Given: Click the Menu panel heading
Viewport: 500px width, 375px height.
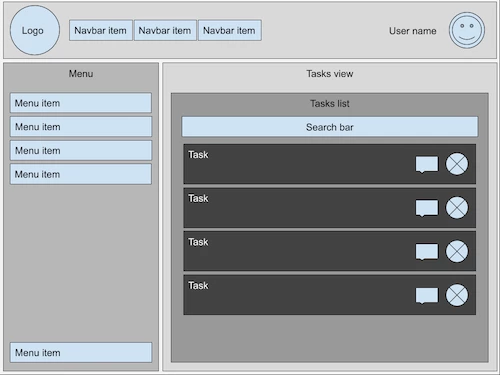Looking at the screenshot, I should point(81,74).
